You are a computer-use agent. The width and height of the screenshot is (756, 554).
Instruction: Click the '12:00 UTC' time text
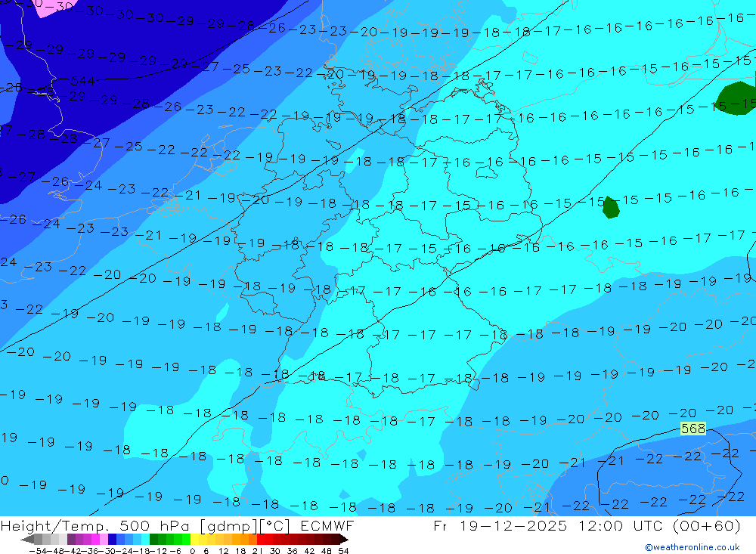point(622,525)
